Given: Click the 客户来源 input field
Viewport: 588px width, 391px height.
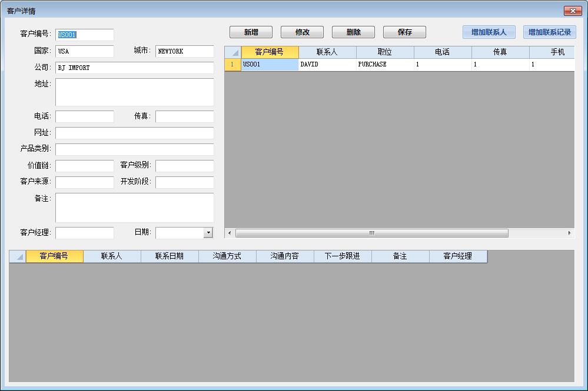Looking at the screenshot, I should 85,182.
